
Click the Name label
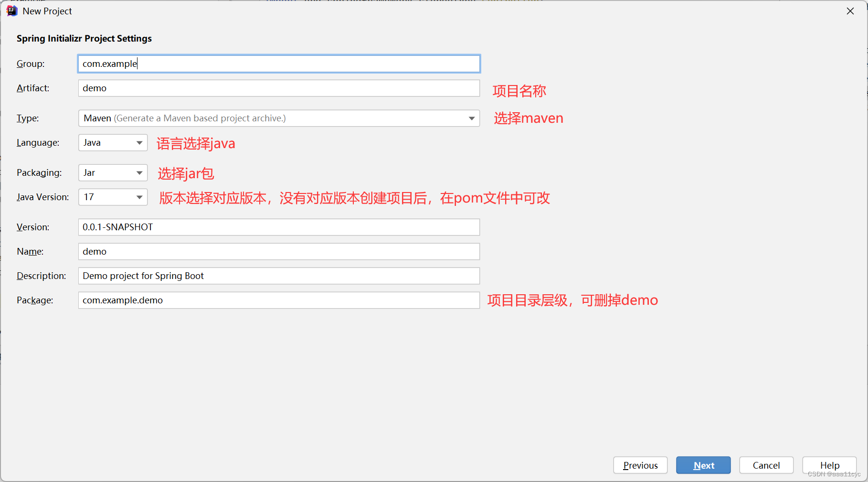click(30, 251)
